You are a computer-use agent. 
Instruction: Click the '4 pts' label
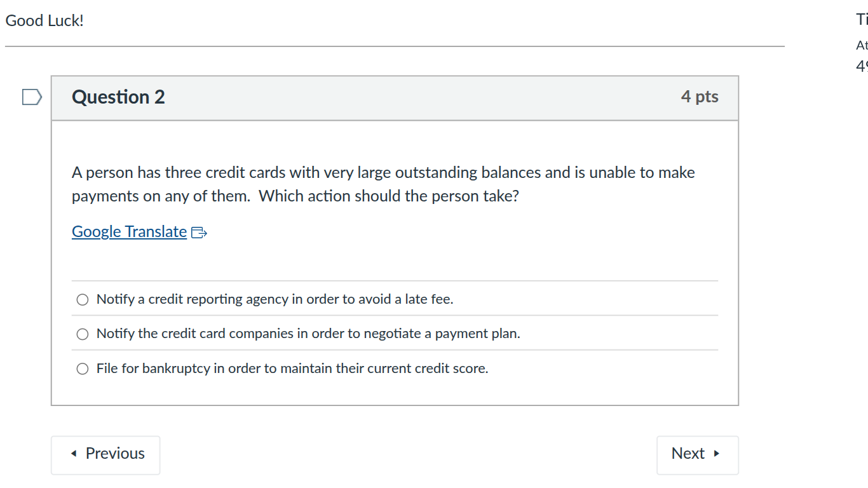(x=700, y=96)
